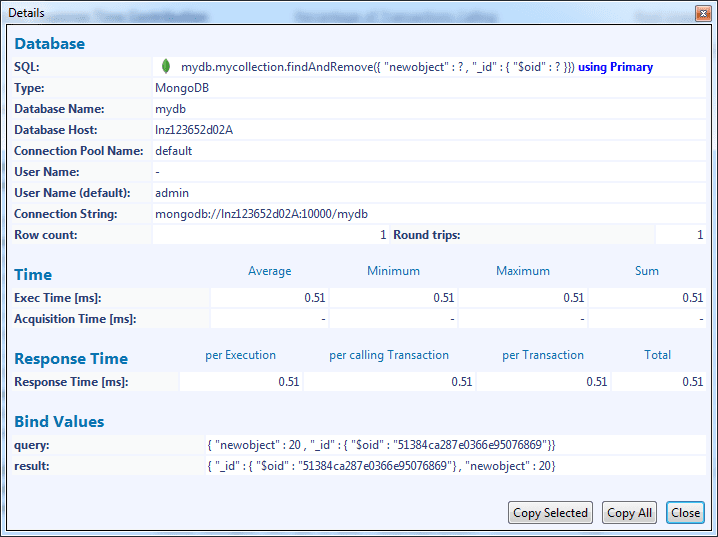Click the Maximum column header

pyautogui.click(x=523, y=271)
